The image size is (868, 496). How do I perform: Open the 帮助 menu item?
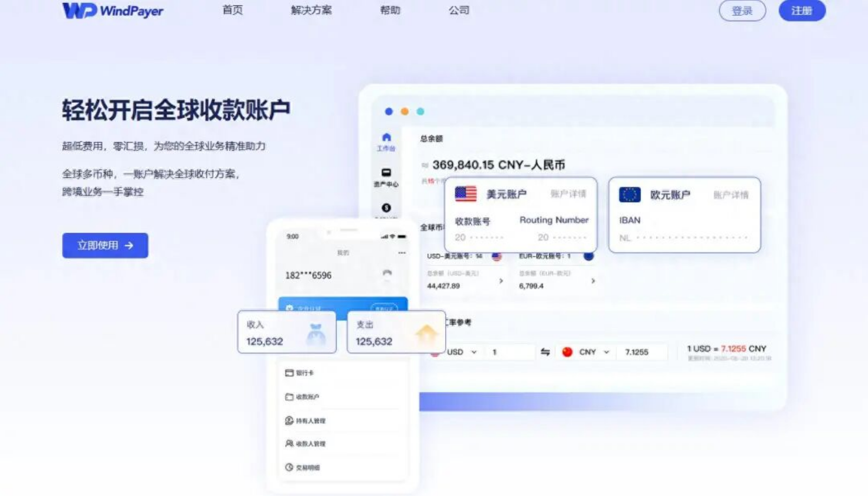click(390, 10)
